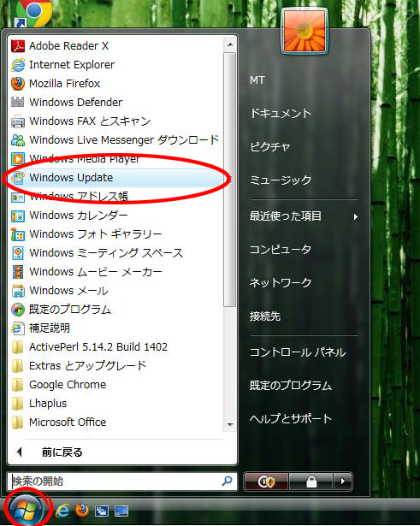Open ドキュメント from right pane

(281, 114)
